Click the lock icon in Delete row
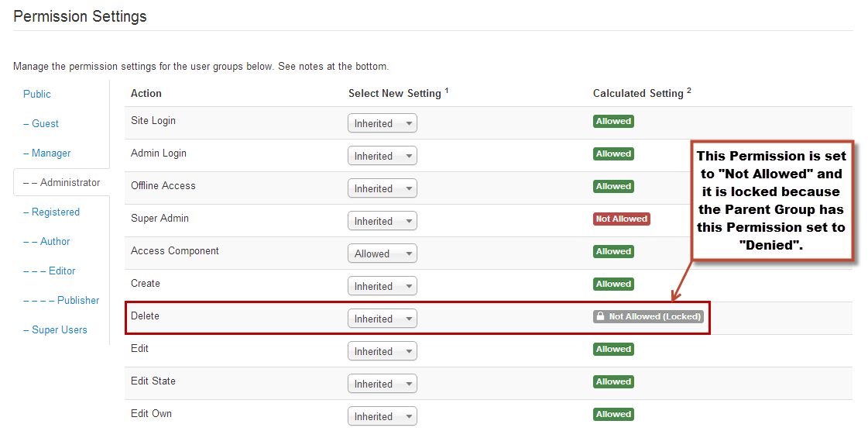The height and width of the screenshot is (431, 868). click(x=600, y=316)
